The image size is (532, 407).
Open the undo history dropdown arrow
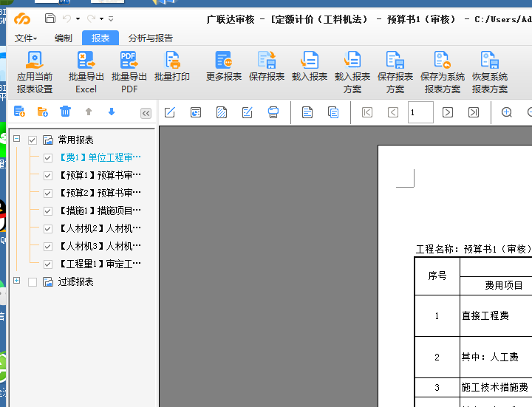coord(78,19)
